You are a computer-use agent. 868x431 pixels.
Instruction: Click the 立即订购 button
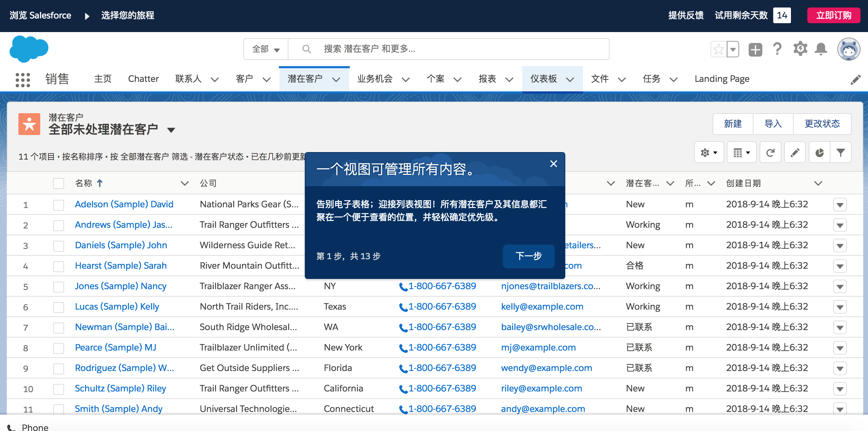coord(834,15)
